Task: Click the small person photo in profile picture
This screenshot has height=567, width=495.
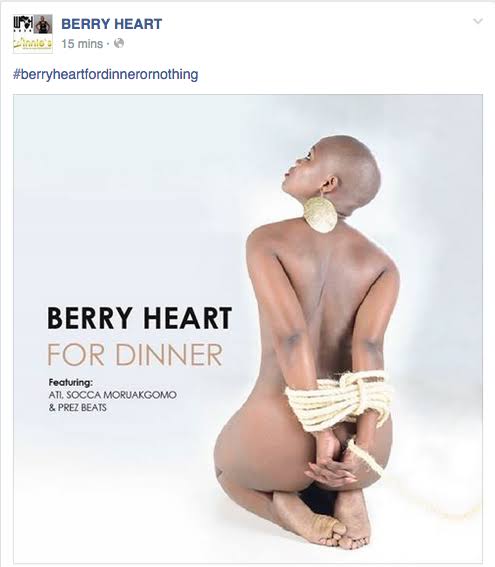Action: [x=43, y=25]
